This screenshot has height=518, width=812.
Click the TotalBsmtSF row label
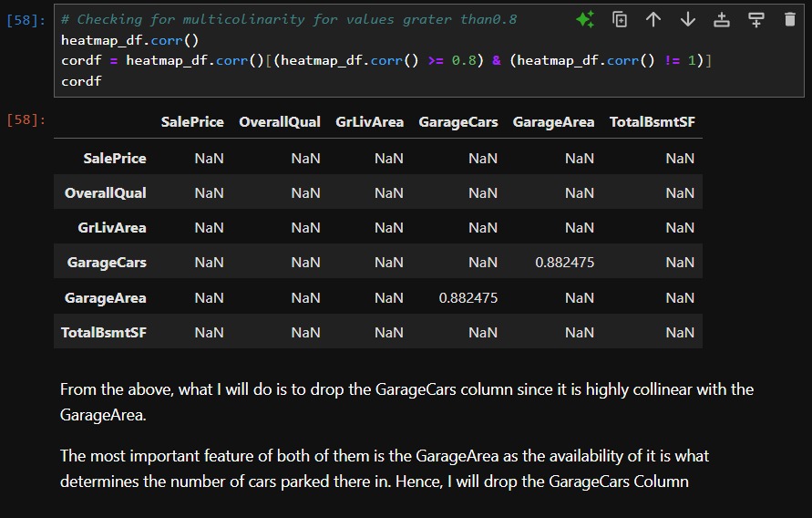pos(104,333)
